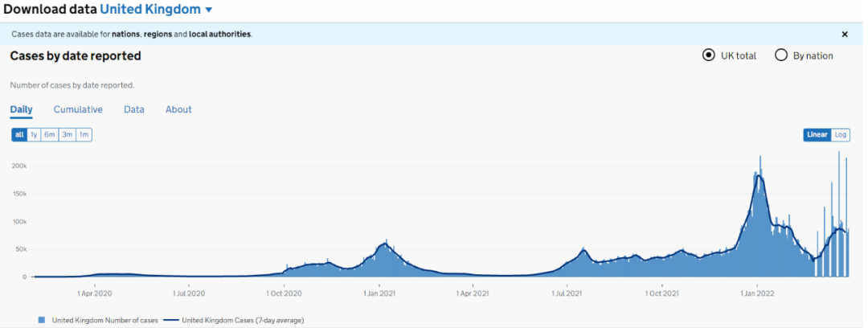Viewport: 868px width, 328px height.
Task: Select the UK total radio button
Action: [708, 55]
